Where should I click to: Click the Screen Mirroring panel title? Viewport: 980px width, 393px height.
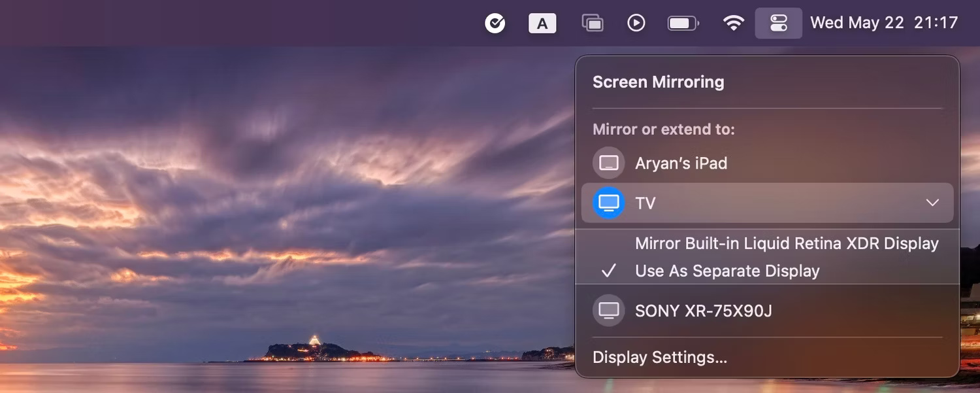click(658, 81)
